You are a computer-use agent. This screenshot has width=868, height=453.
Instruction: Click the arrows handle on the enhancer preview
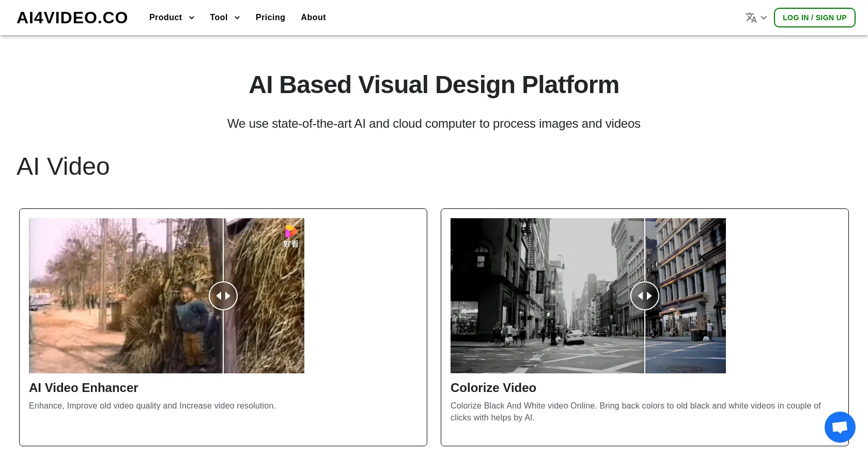[223, 296]
